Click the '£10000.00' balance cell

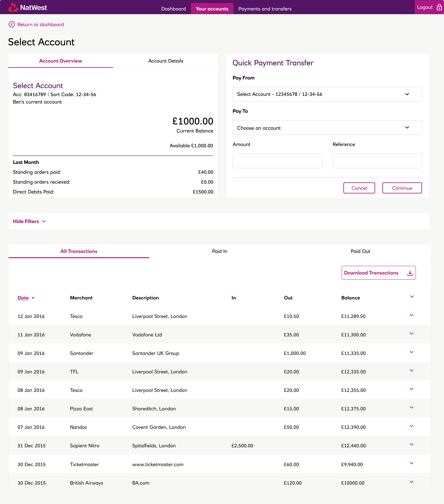(x=353, y=483)
